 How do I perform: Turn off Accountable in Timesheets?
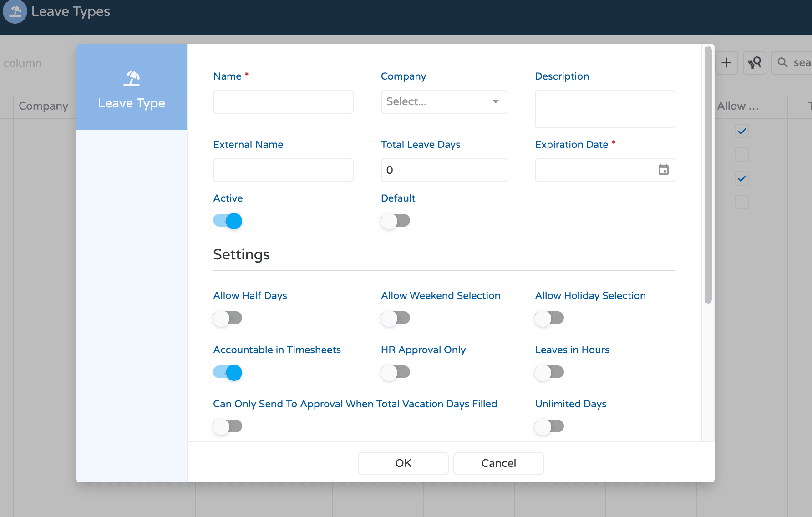pyautogui.click(x=228, y=372)
